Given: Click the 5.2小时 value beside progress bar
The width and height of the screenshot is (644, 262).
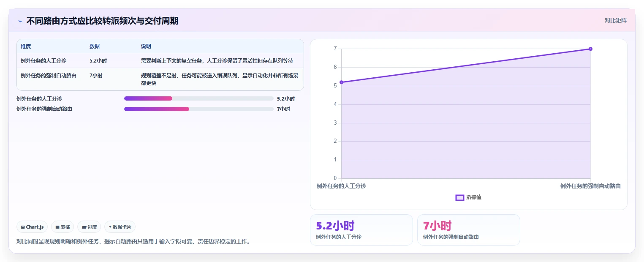Looking at the screenshot, I should click(x=286, y=99).
